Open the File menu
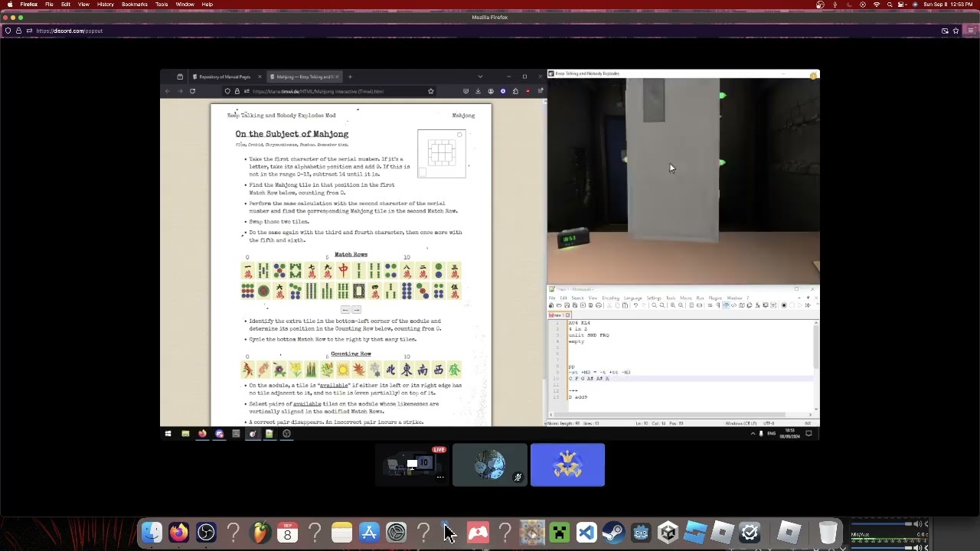The width and height of the screenshot is (980, 551). (49, 5)
